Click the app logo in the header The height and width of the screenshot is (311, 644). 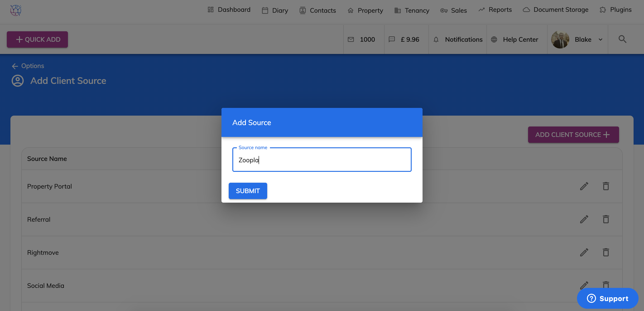click(16, 10)
